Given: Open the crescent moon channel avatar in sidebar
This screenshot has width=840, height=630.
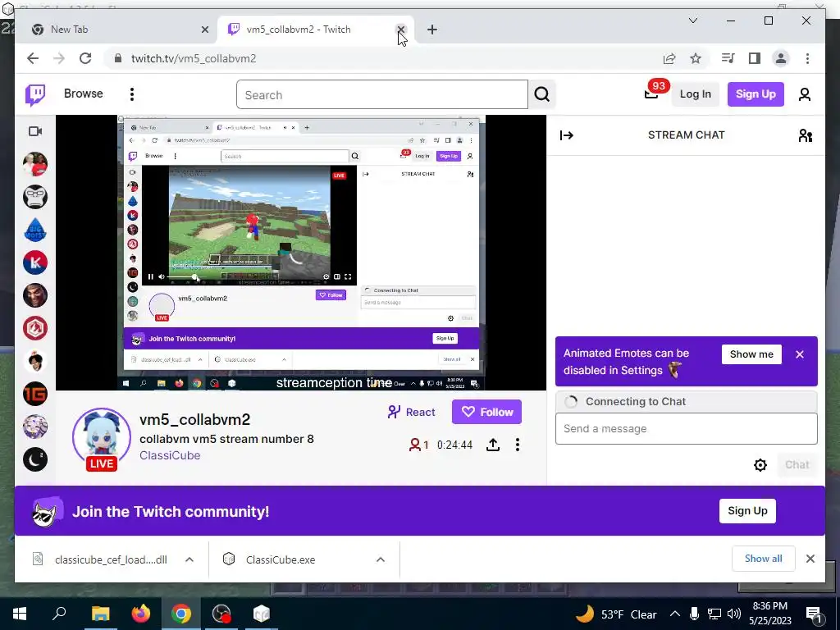Looking at the screenshot, I should (35, 459).
